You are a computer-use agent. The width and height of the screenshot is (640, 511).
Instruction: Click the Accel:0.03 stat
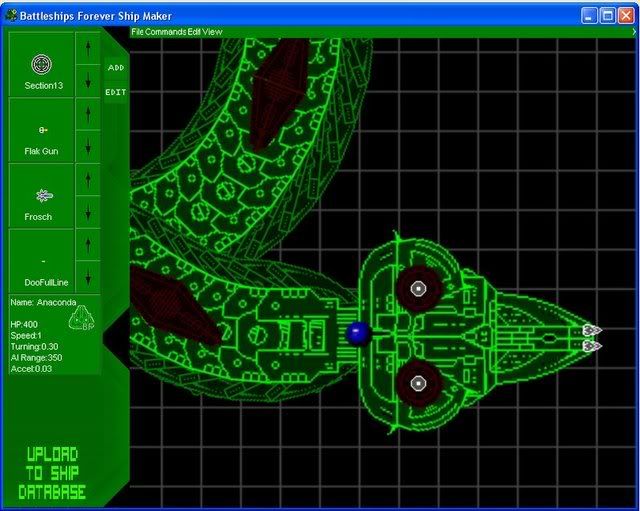click(31, 369)
